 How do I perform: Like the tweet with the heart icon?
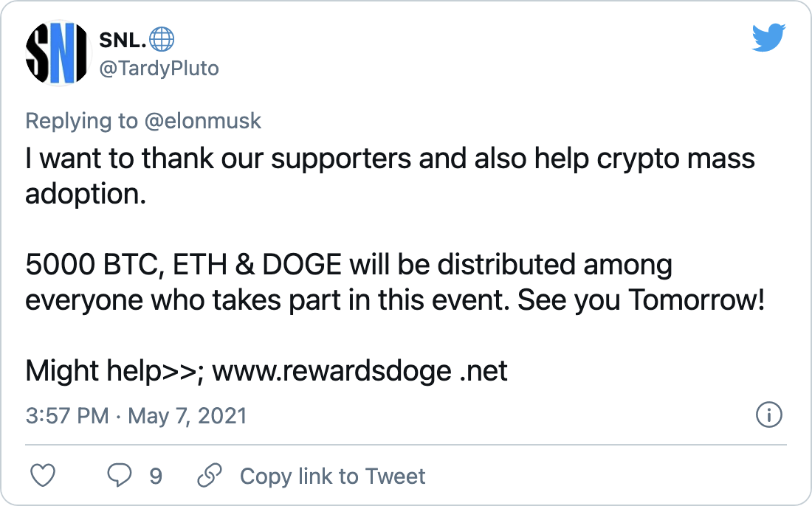[43, 476]
